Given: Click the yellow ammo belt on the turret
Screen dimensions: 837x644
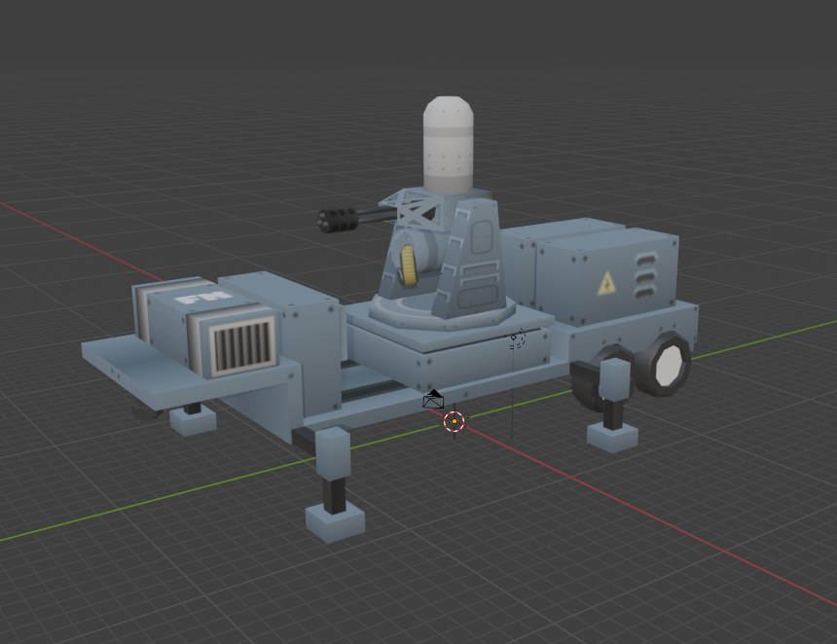Looking at the screenshot, I should [x=410, y=265].
